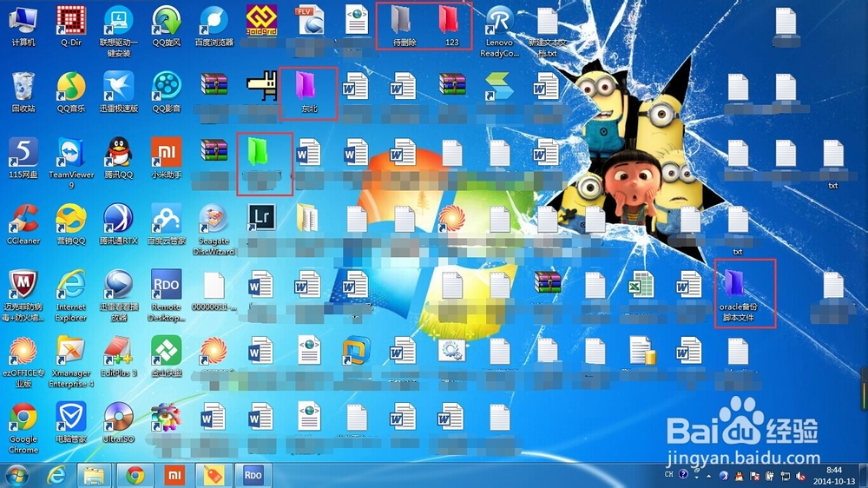Switch to 小米助手 taskbar button
Screen dimensions: 868x488
coord(174,476)
